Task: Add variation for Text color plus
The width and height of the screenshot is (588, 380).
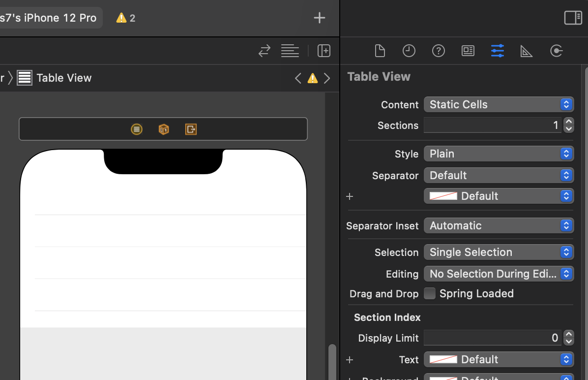Action: click(350, 360)
